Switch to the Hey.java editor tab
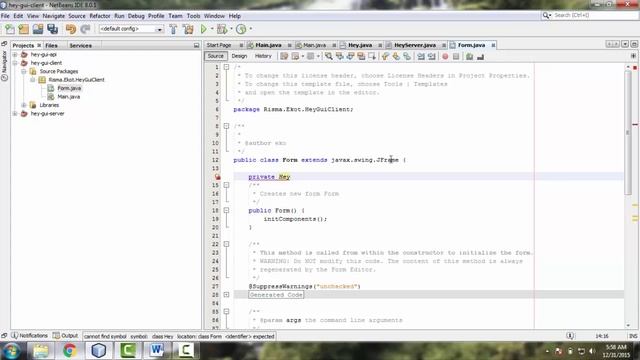This screenshot has width=640, height=360. [360, 45]
